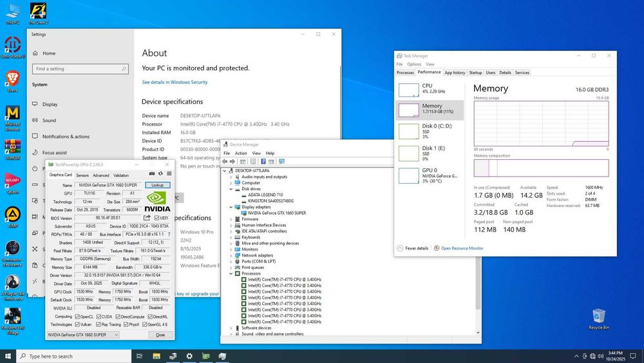
Task: Expand Computer node in Device Manager
Action: pos(231,183)
